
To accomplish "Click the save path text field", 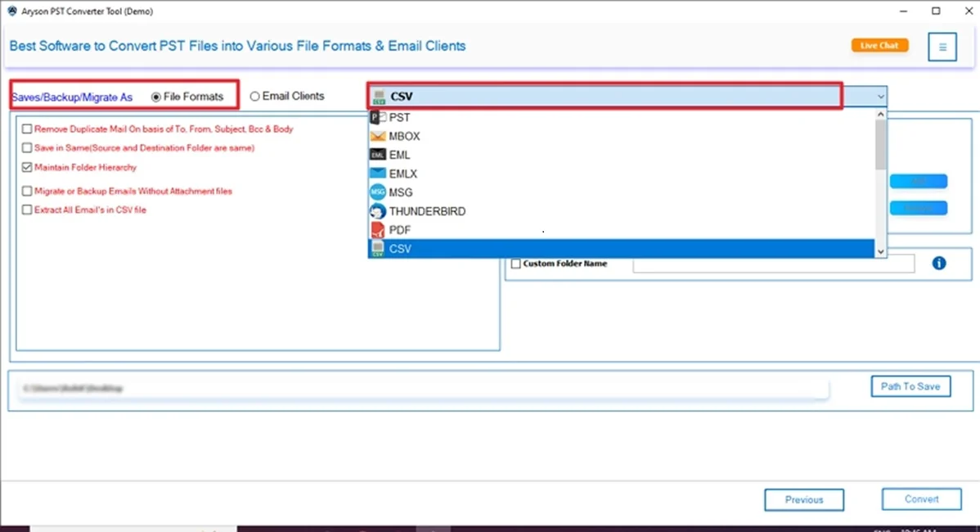I will 423,388.
